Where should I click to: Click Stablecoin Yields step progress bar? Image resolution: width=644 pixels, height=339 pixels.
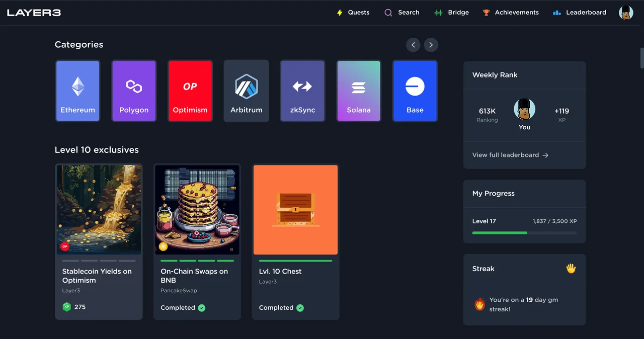(99, 261)
